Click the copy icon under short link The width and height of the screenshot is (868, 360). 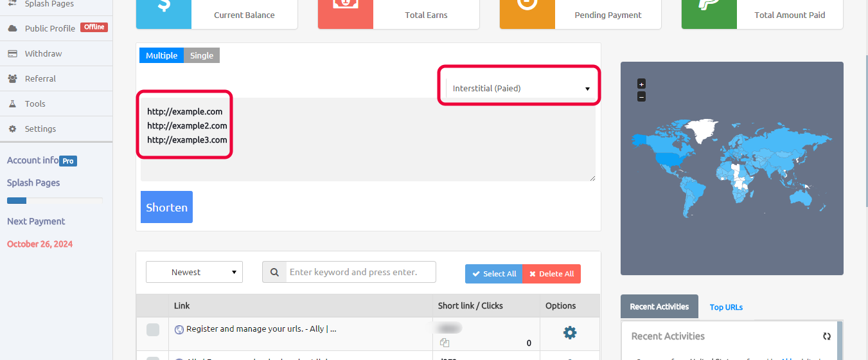pos(444,343)
